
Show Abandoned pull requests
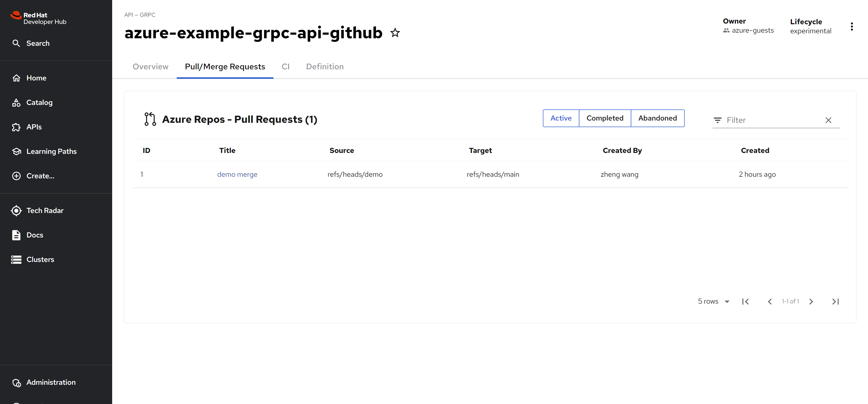[x=657, y=118]
